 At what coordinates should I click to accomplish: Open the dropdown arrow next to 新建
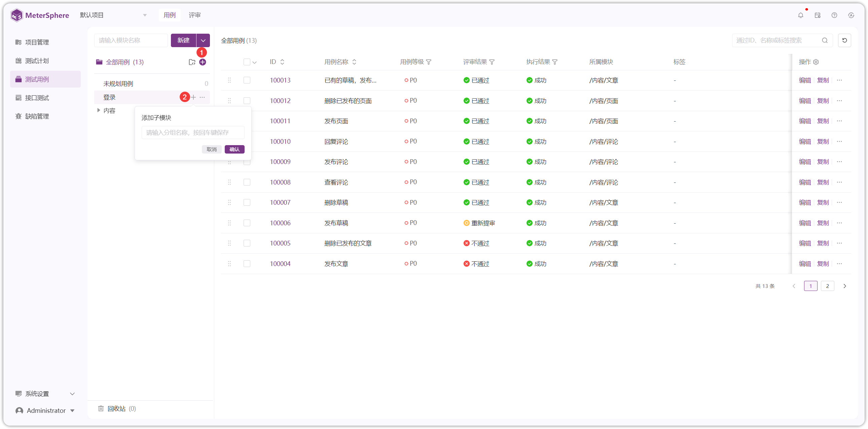tap(203, 40)
